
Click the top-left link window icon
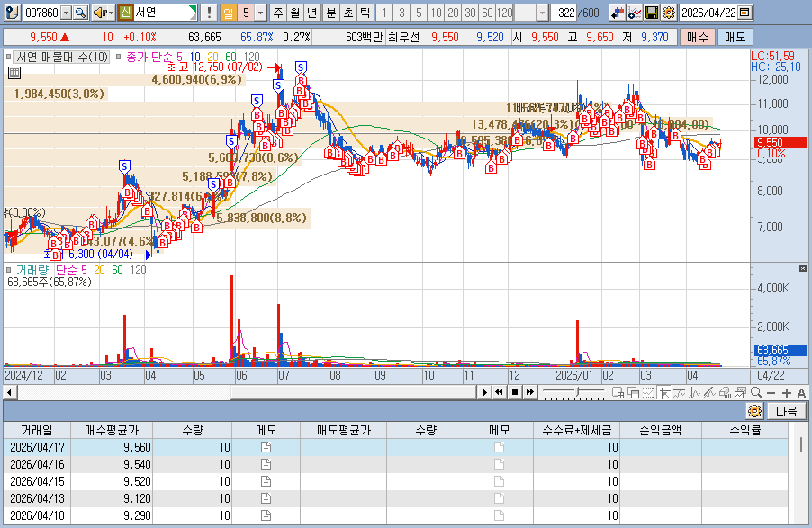12,13
